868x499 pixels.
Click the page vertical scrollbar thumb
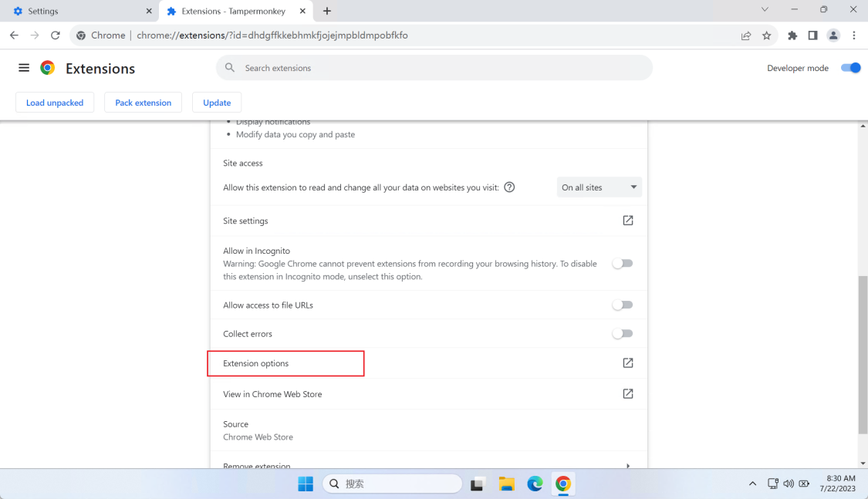(863, 354)
